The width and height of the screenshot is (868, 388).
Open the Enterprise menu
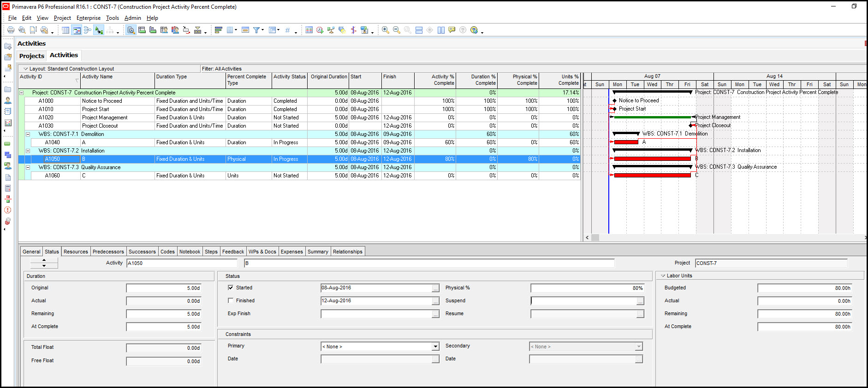pyautogui.click(x=89, y=18)
